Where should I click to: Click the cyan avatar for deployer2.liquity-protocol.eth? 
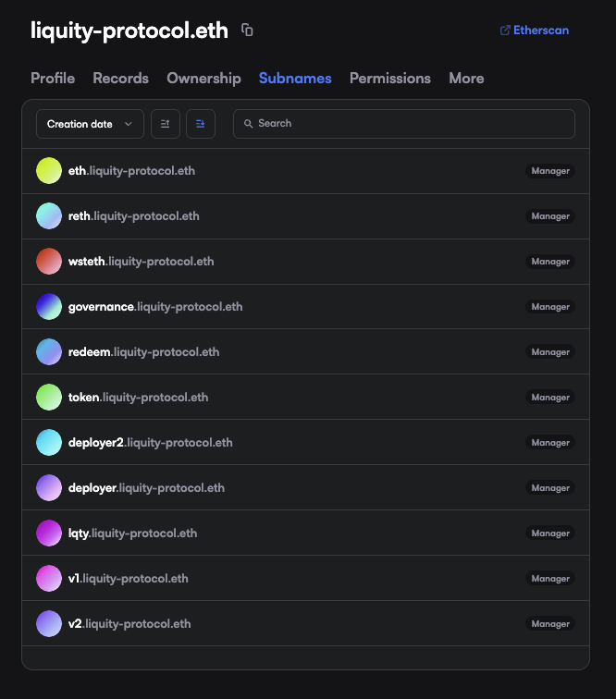point(49,443)
